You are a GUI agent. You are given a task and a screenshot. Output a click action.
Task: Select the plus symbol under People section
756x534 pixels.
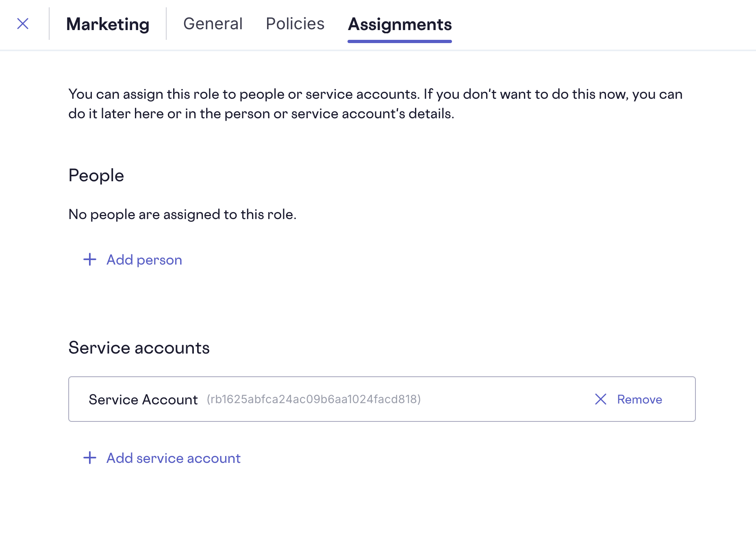tap(89, 259)
